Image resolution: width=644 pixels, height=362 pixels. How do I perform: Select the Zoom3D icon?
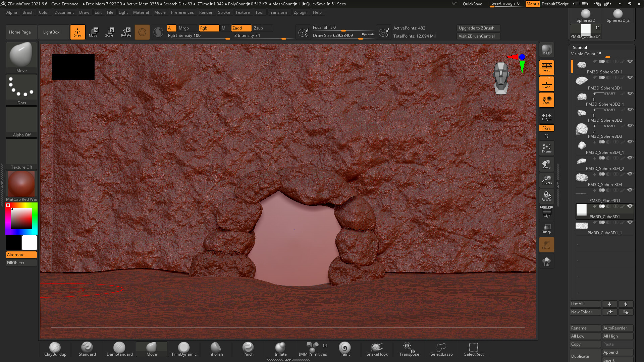click(546, 180)
